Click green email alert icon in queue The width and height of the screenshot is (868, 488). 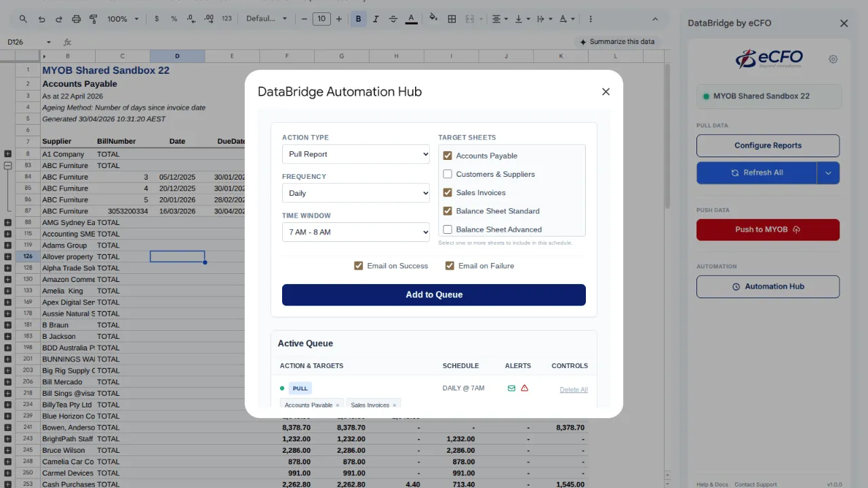pos(511,388)
